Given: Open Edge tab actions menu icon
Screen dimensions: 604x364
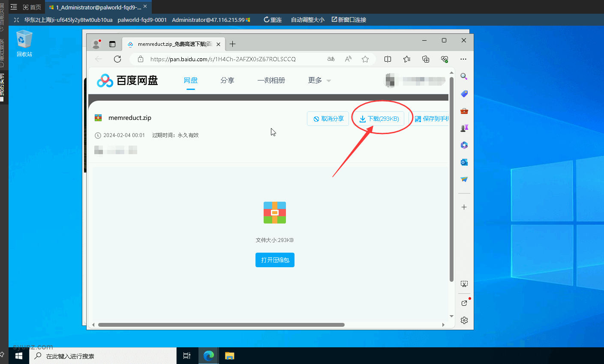Looking at the screenshot, I should coord(112,44).
